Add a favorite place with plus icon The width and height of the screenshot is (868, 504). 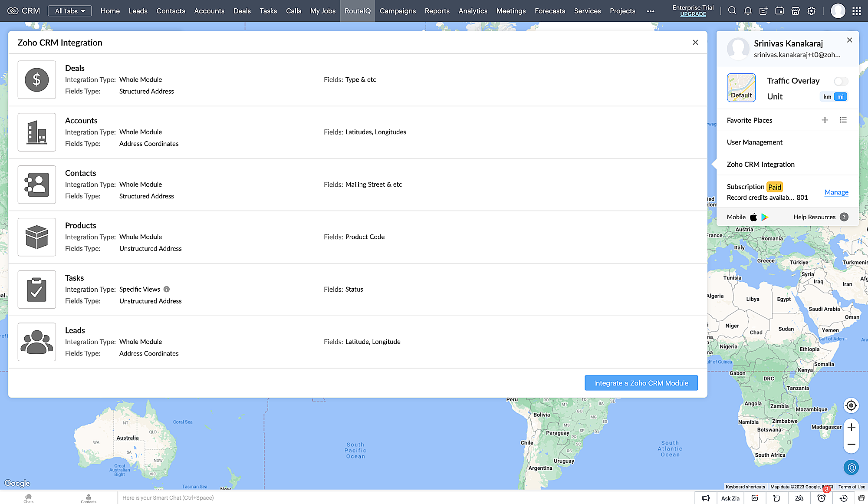pyautogui.click(x=825, y=120)
